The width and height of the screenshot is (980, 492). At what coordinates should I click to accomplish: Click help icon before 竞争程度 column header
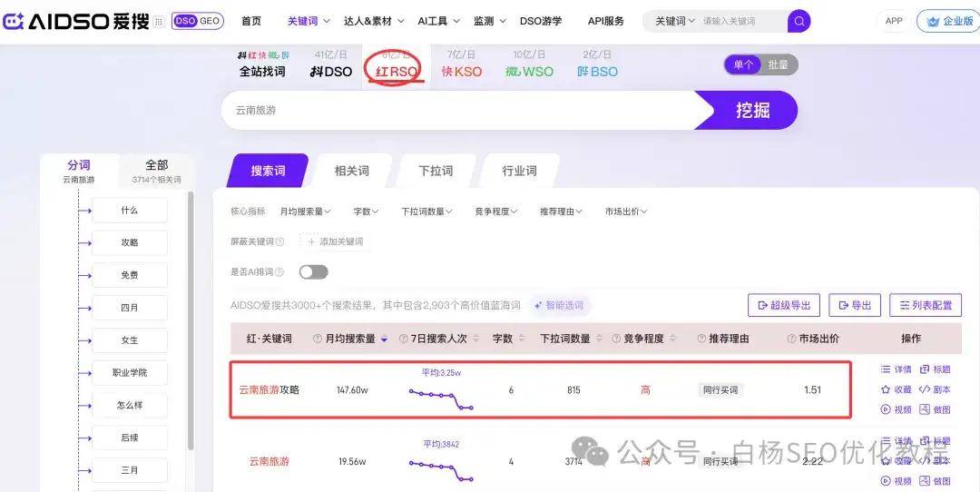coord(616,339)
